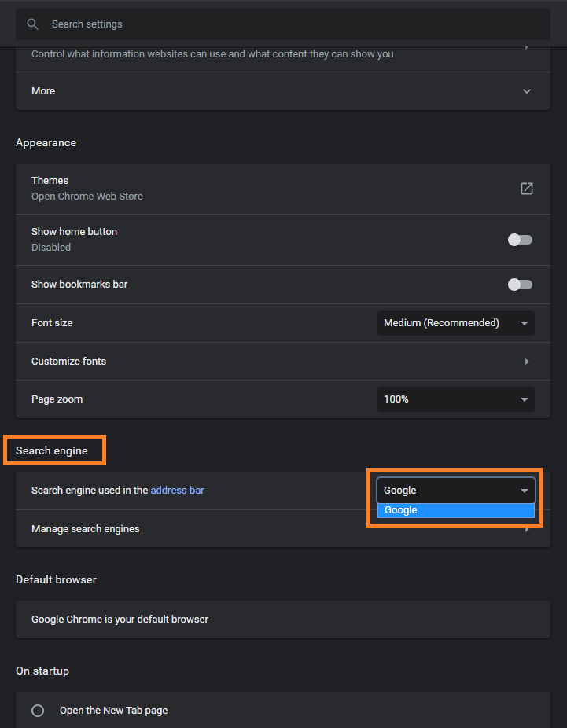Select Open the New Tab page radio
The width and height of the screenshot is (567, 728).
38,711
